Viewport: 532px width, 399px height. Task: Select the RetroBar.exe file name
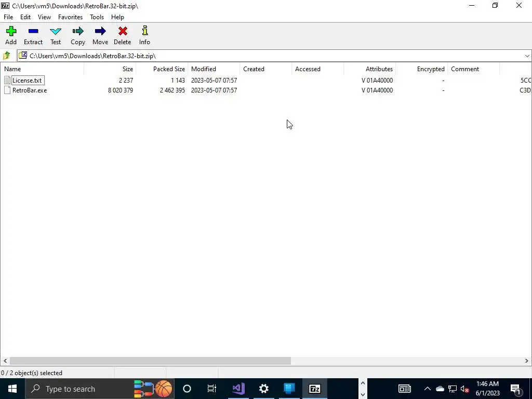click(30, 90)
